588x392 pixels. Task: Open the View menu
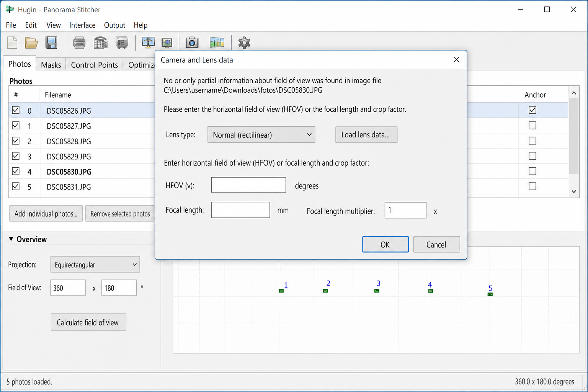coord(54,25)
